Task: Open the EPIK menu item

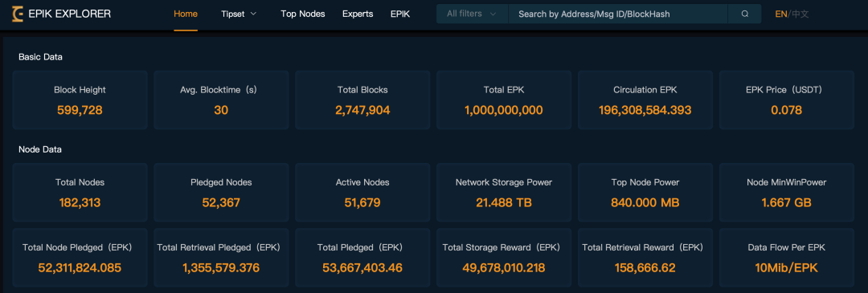Action: click(x=400, y=14)
